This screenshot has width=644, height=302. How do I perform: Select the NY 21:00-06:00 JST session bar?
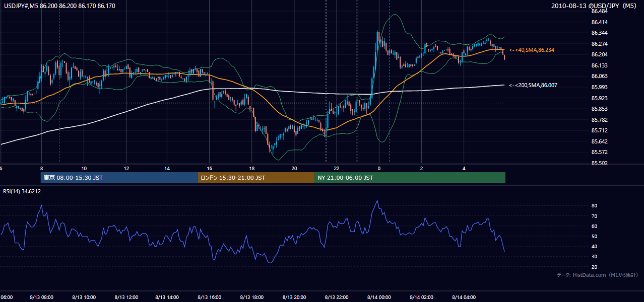click(x=410, y=178)
